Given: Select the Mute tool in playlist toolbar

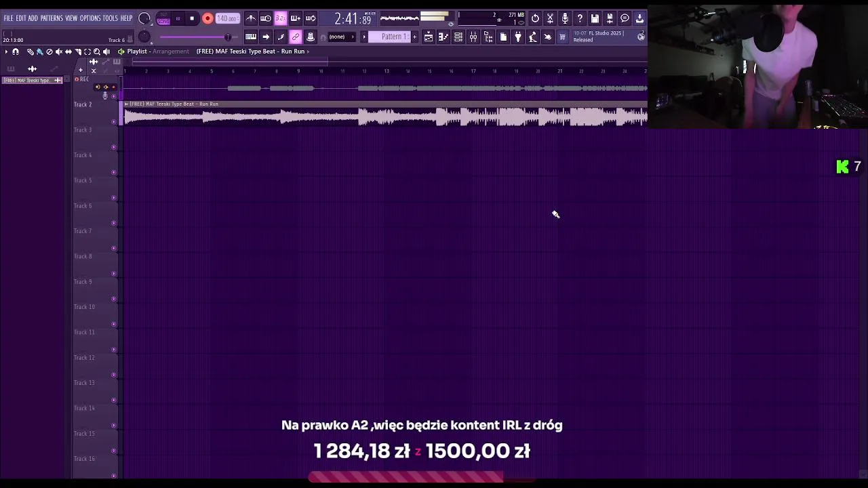Looking at the screenshot, I should (x=59, y=52).
